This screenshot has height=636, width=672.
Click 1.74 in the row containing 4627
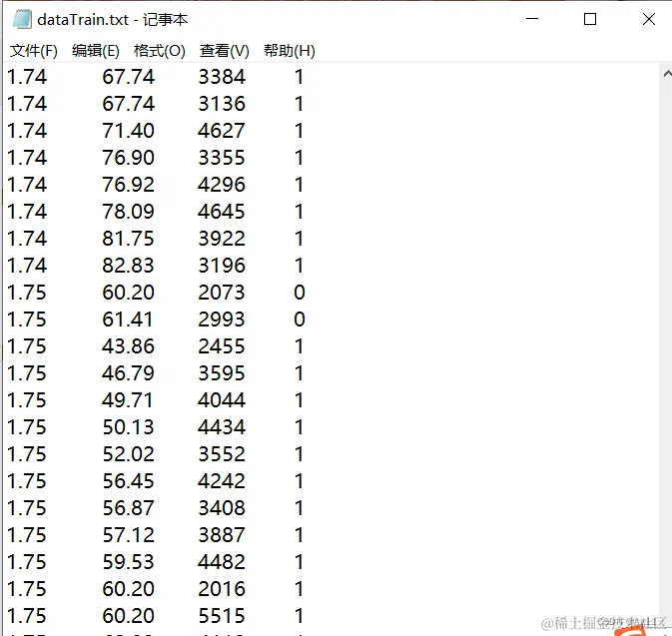coord(27,131)
